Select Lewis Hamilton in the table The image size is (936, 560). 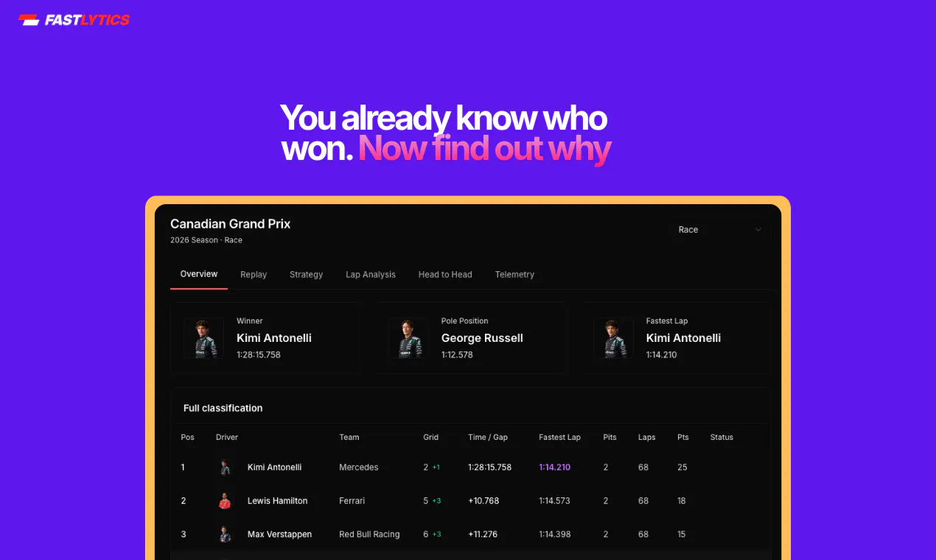(278, 501)
